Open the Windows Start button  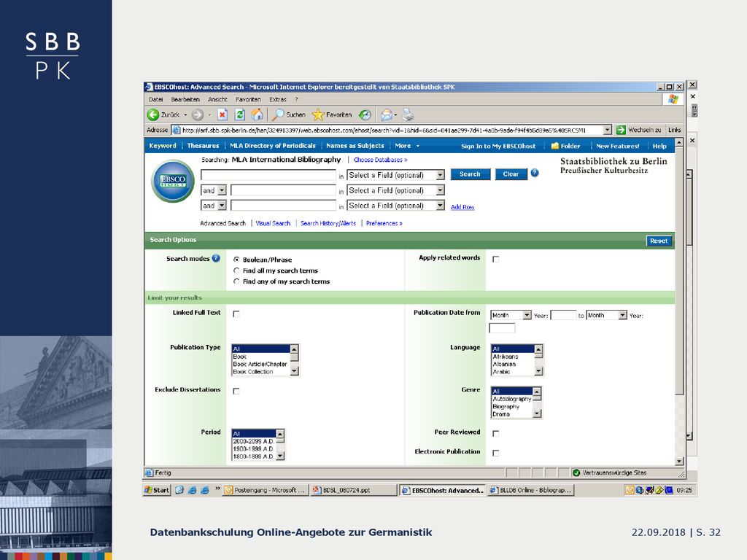coord(158,490)
